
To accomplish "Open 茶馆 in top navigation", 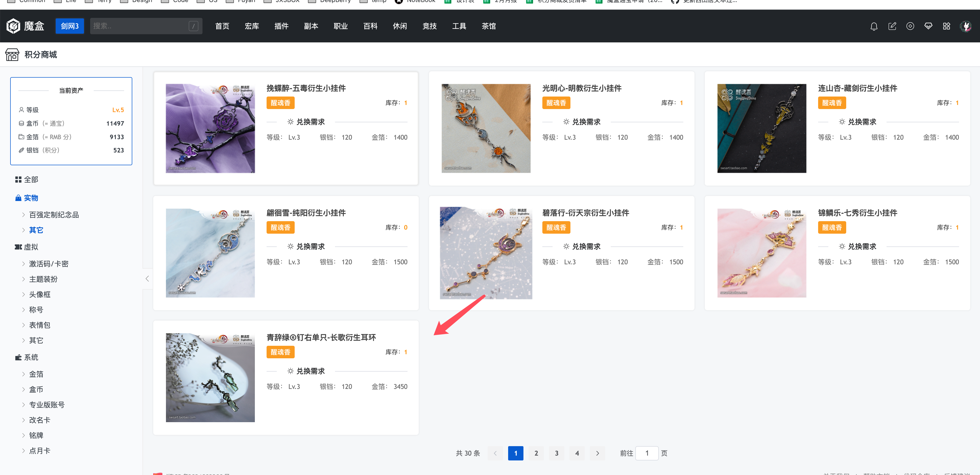I will (x=489, y=26).
